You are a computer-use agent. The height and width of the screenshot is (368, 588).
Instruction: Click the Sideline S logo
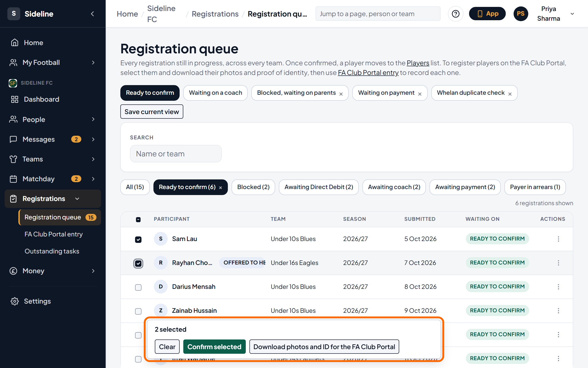pyautogui.click(x=14, y=14)
